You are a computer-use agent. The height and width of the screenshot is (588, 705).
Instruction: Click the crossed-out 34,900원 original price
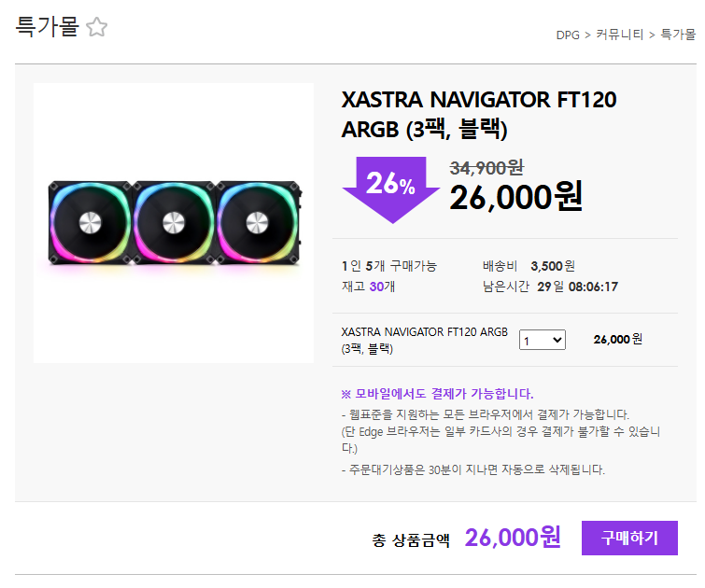486,168
